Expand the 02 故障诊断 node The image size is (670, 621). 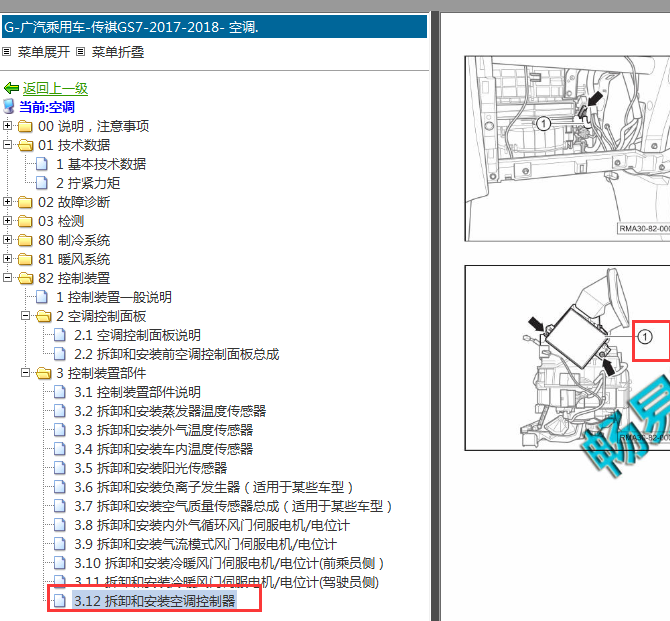pyautogui.click(x=7, y=201)
